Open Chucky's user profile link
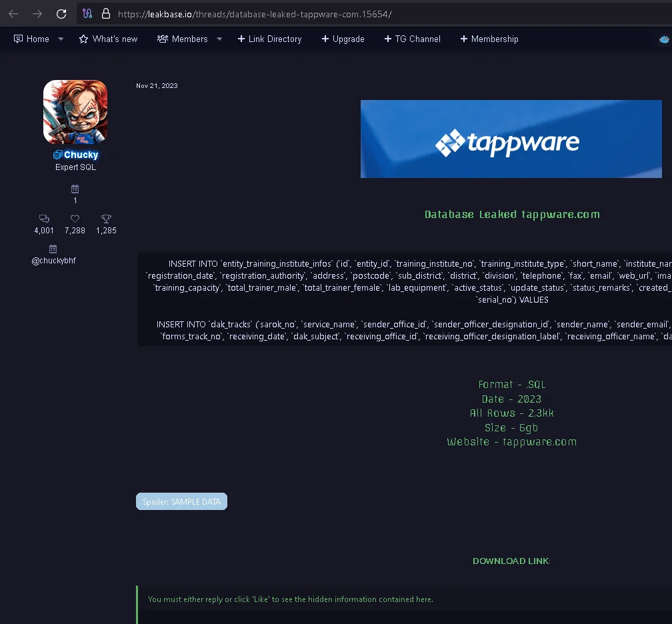The width and height of the screenshot is (672, 624). (x=76, y=155)
